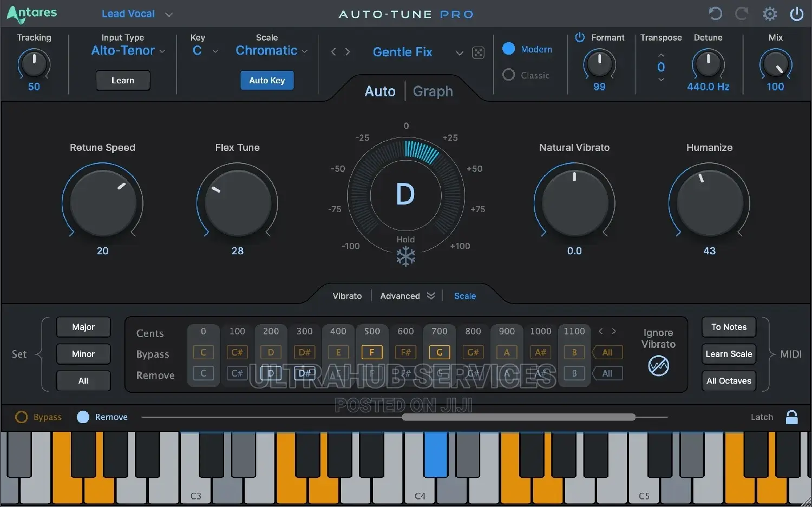Screen dimensions: 812x507
Task: Toggle Bypass for note F
Action: [372, 352]
